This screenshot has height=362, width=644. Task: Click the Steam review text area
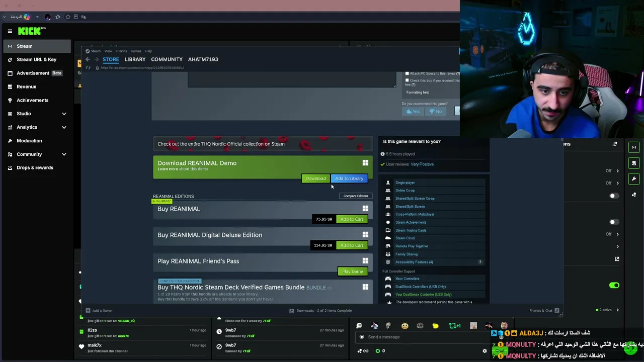coord(292,79)
